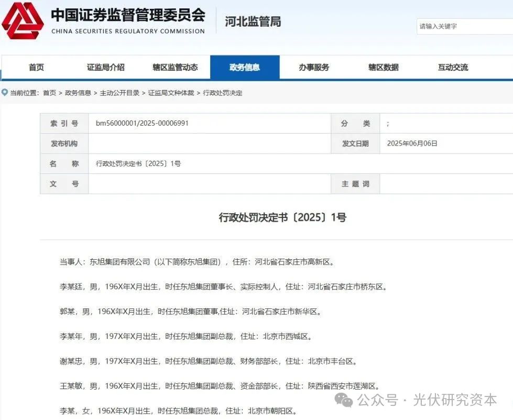
Task: Click the 2025年06月06日 publication date cell
Action: (411, 143)
